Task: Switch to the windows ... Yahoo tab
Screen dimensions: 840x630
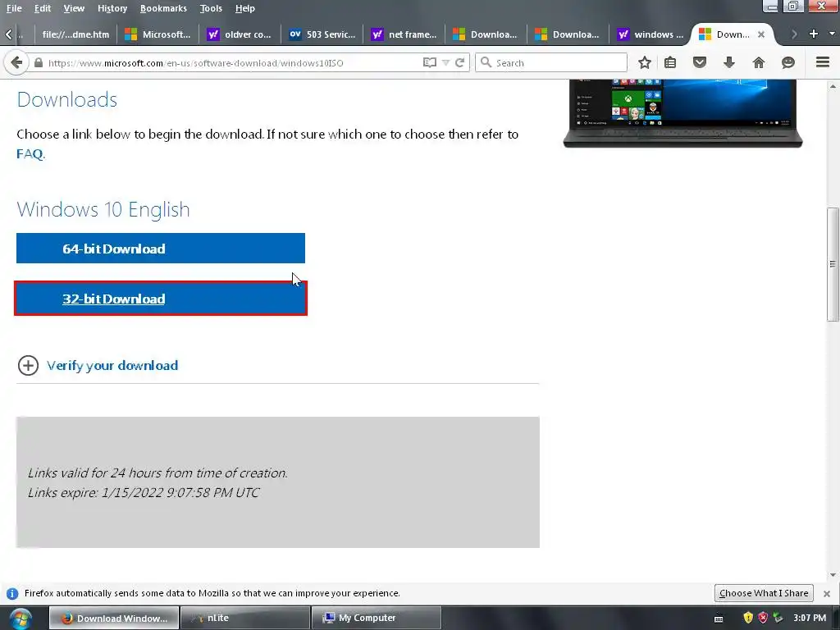Action: point(651,34)
